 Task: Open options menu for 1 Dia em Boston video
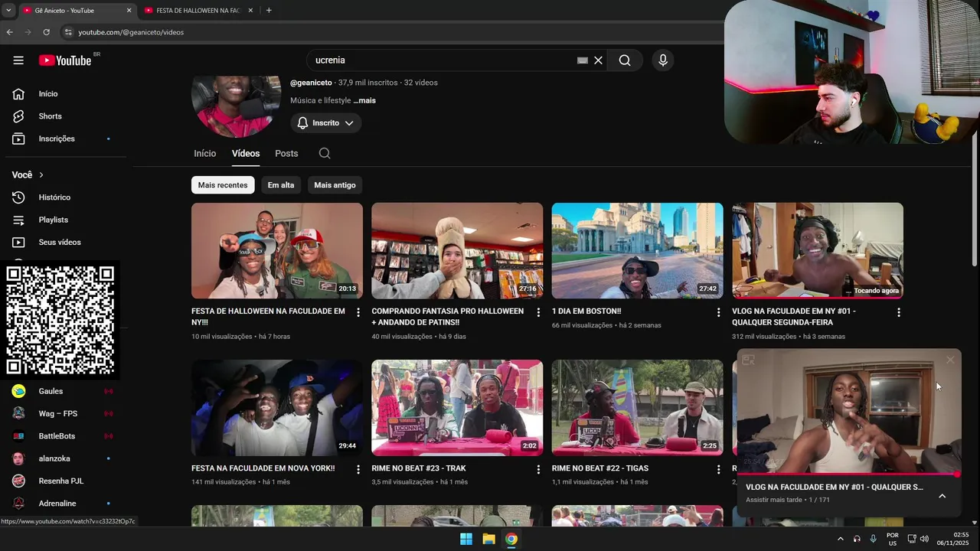(x=718, y=312)
